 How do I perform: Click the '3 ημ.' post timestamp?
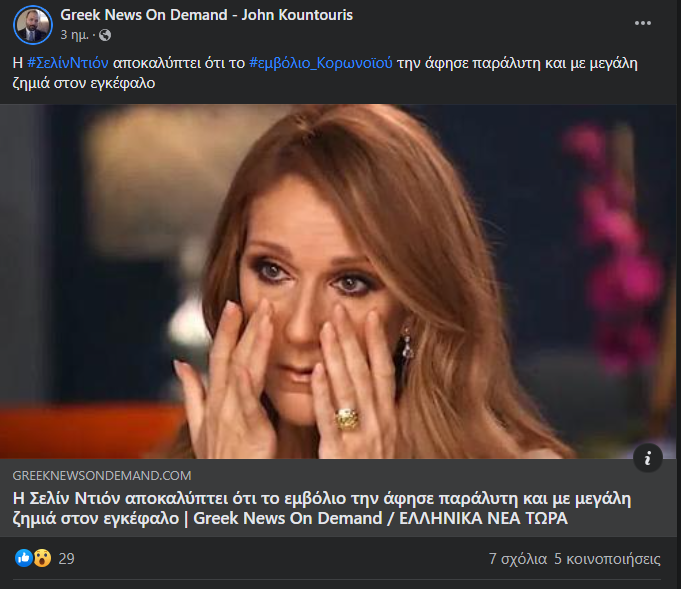74,35
